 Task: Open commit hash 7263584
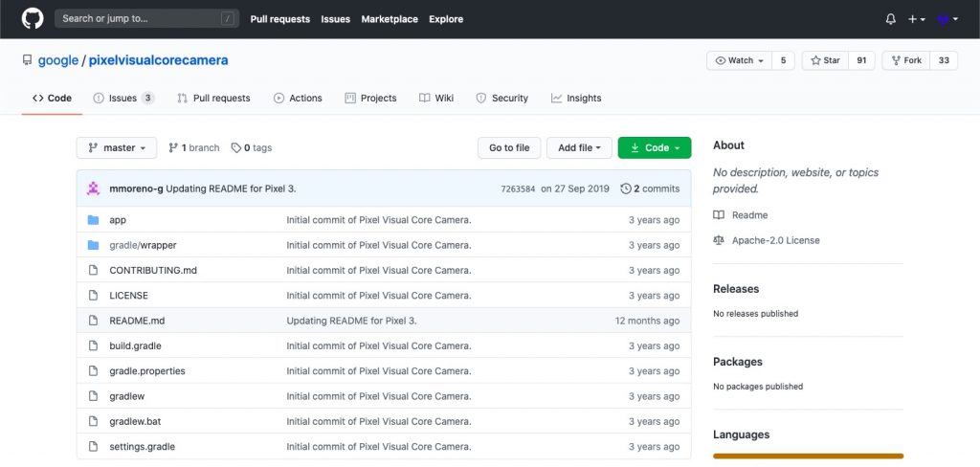pos(518,189)
